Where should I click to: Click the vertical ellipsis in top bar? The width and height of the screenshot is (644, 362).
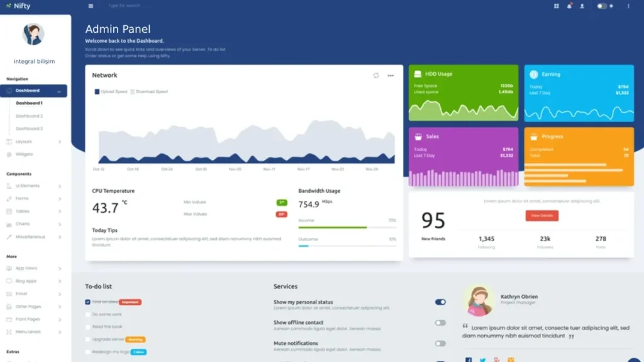point(628,6)
